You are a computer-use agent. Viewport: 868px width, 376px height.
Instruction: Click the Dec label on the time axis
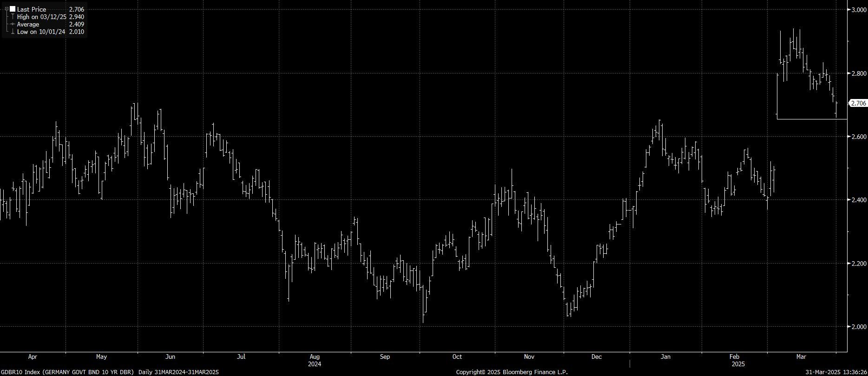pyautogui.click(x=597, y=357)
